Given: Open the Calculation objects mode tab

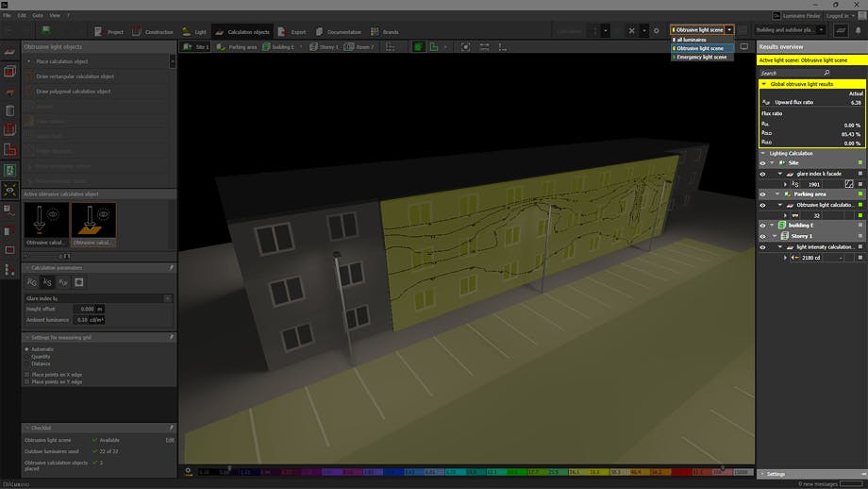Looking at the screenshot, I should click(x=242, y=31).
